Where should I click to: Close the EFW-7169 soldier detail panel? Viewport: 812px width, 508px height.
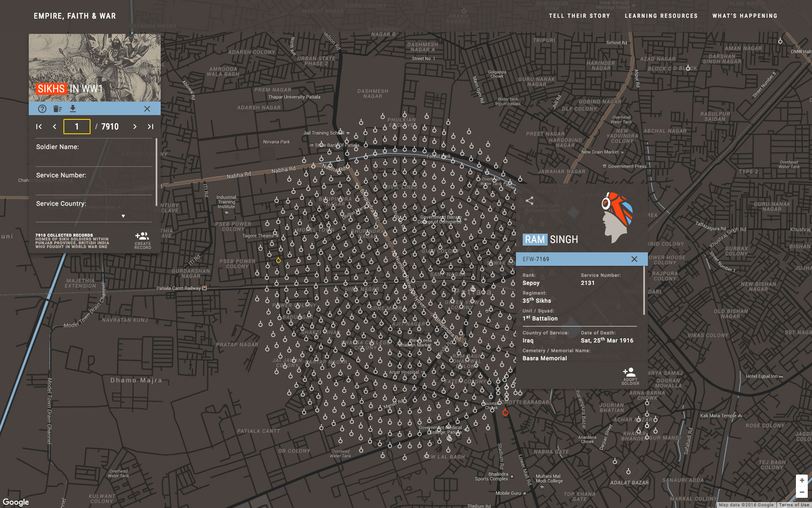[x=634, y=259]
